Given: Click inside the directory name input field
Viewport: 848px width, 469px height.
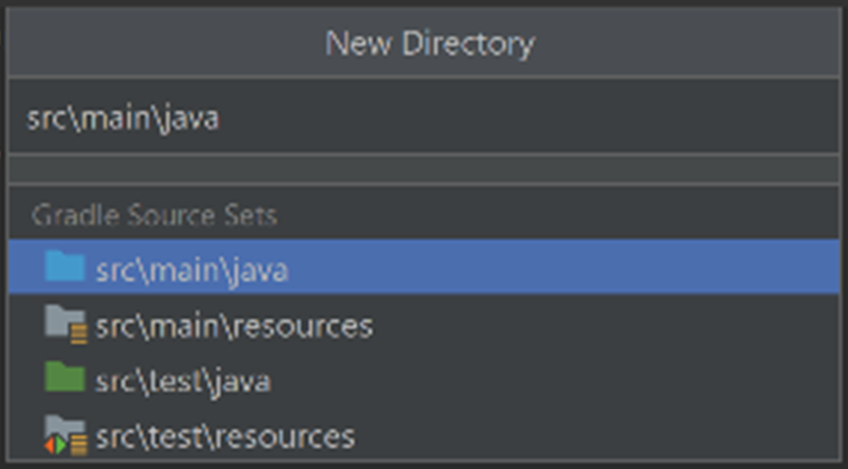Looking at the screenshot, I should pyautogui.click(x=424, y=116).
